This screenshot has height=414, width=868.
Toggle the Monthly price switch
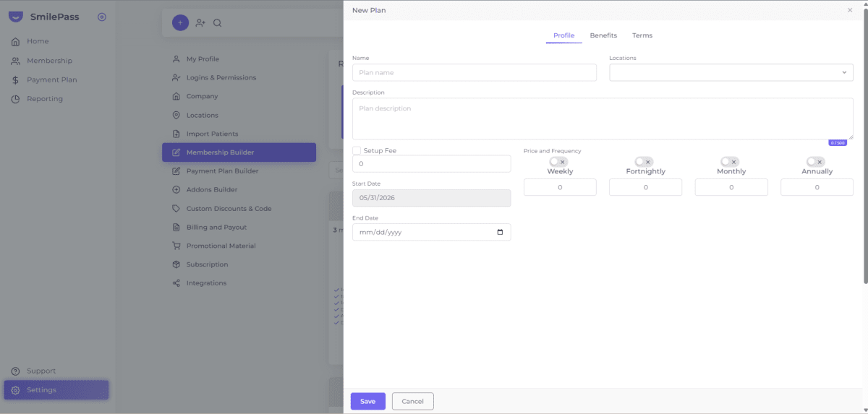click(730, 162)
